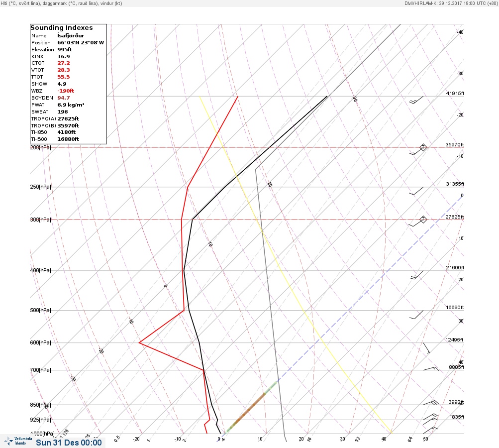Screen dimensions: 499x448
Task: Select the wind barb at 41915ft
Action: (x=416, y=100)
